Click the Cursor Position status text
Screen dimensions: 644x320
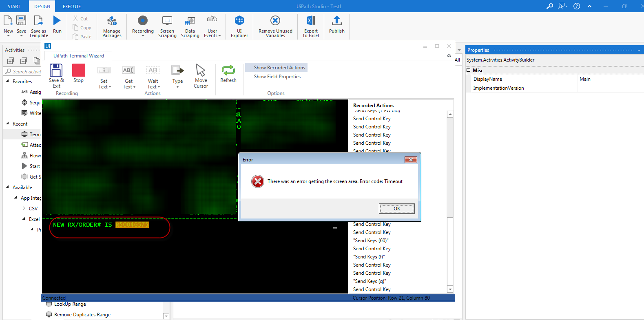tap(391, 298)
